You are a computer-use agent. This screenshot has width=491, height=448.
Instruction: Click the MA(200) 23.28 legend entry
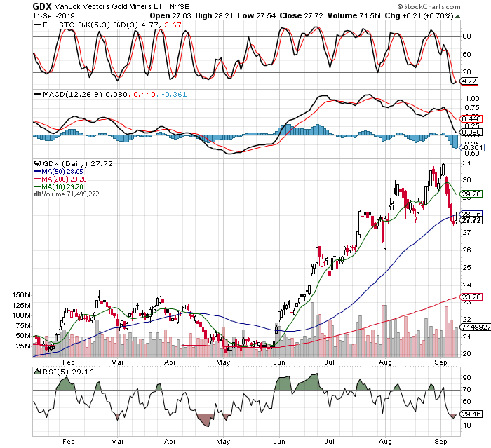coord(60,179)
